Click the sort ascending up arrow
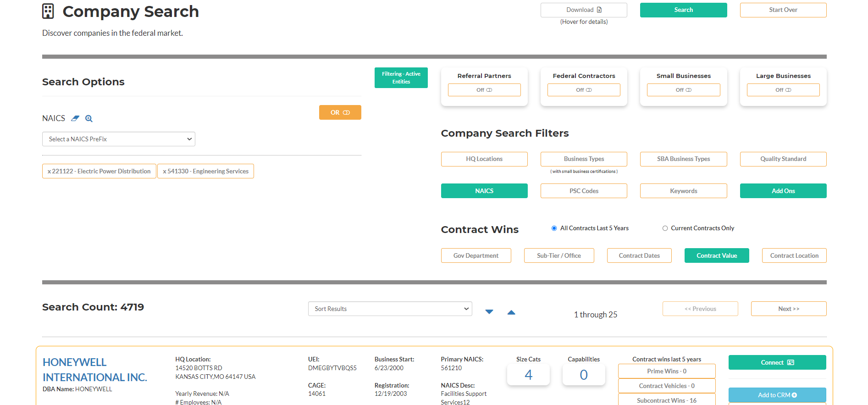The width and height of the screenshot is (868, 405). [x=511, y=312]
